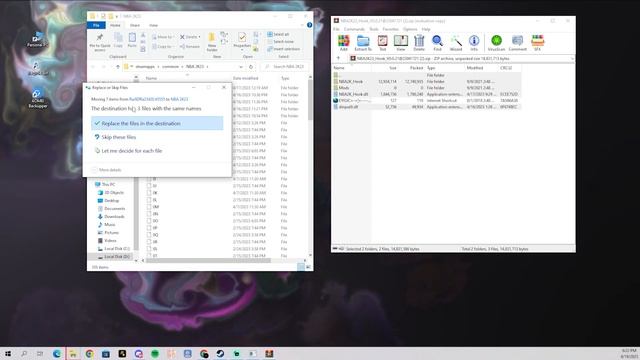Click the Explorer horizontal scrollbar
The height and width of the screenshot is (360, 640).
coord(208,260)
